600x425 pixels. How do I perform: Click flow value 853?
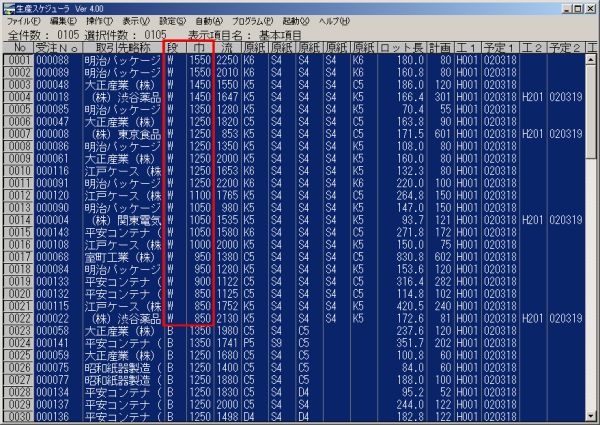(230, 134)
